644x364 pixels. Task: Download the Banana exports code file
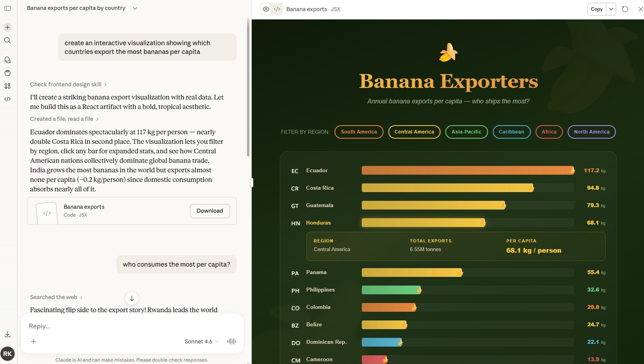[x=210, y=211]
